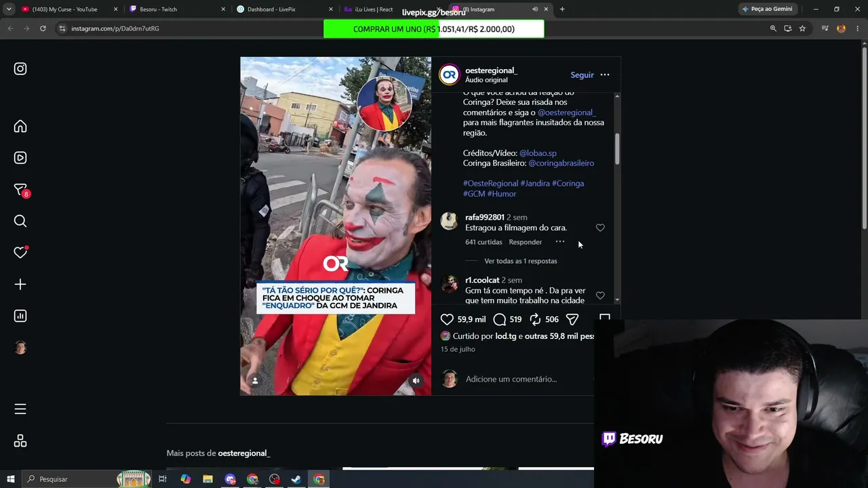Open the @lobao.sp credit link
Viewport: 868px width, 488px height.
pyautogui.click(x=538, y=153)
